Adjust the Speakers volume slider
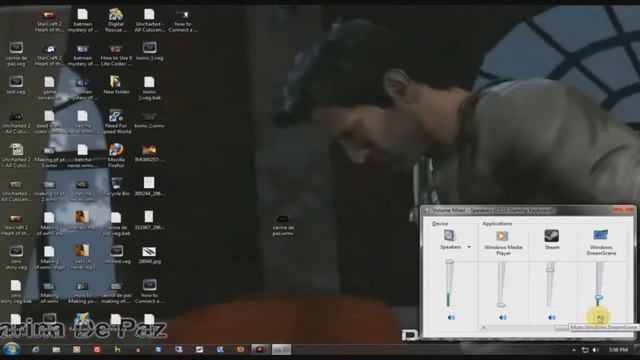640x360 pixels. point(450,261)
